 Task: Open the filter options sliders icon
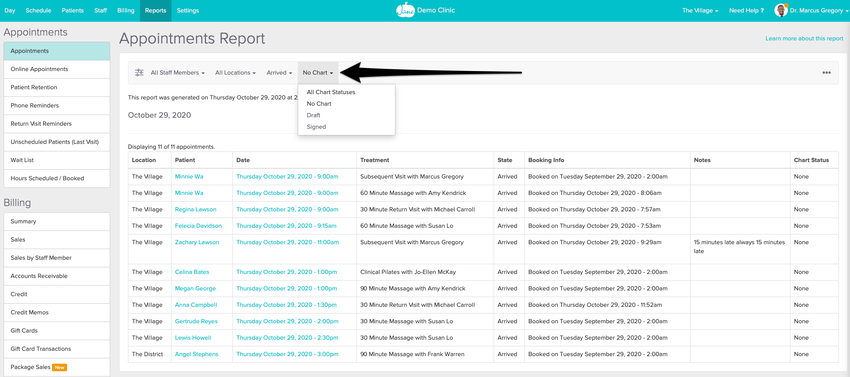[139, 73]
